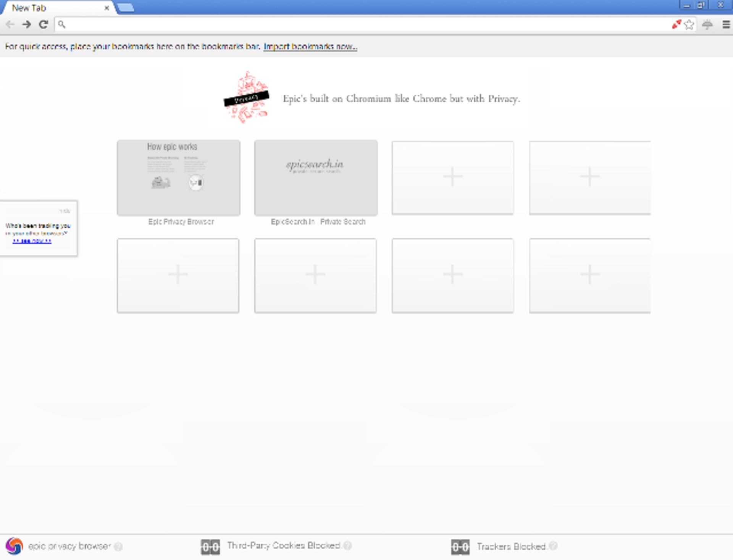Click the see now link in tracking popup
Screen dimensions: 733x560
coord(32,241)
